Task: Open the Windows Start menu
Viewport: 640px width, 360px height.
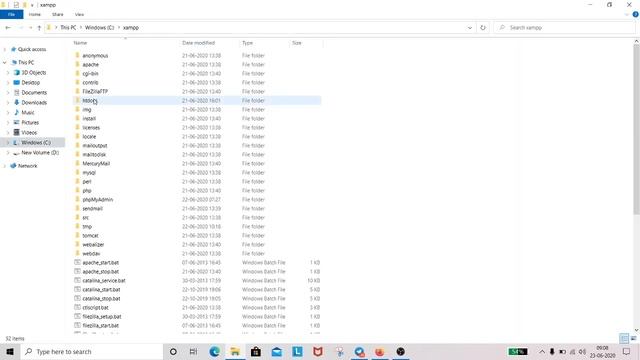Action: [10, 351]
